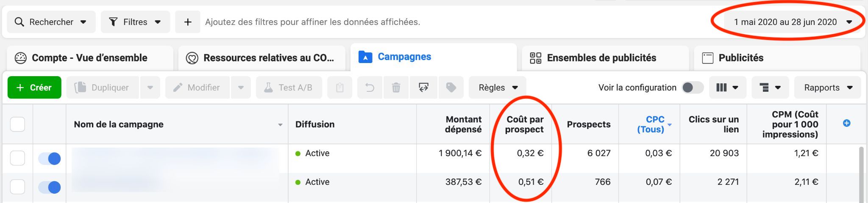Click the plus add-filter button
Screen dimensions: 868x203
click(x=188, y=22)
